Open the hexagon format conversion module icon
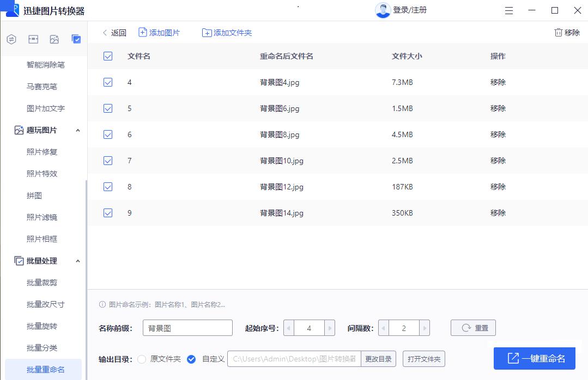This screenshot has width=588, height=380. [11, 39]
